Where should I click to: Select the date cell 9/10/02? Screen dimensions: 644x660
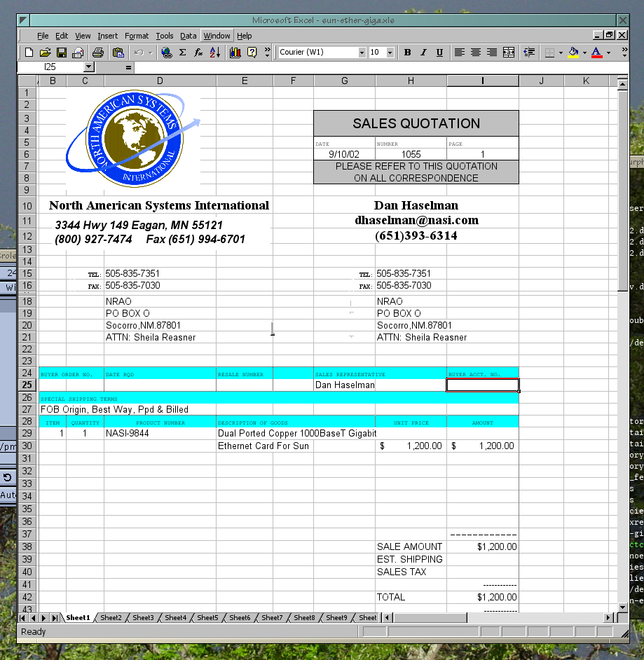(344, 154)
